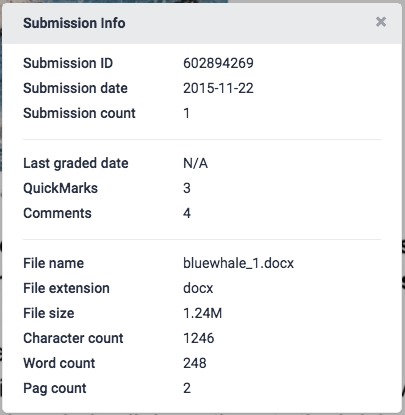
Task: Click the Submission ID label
Action: click(x=68, y=63)
